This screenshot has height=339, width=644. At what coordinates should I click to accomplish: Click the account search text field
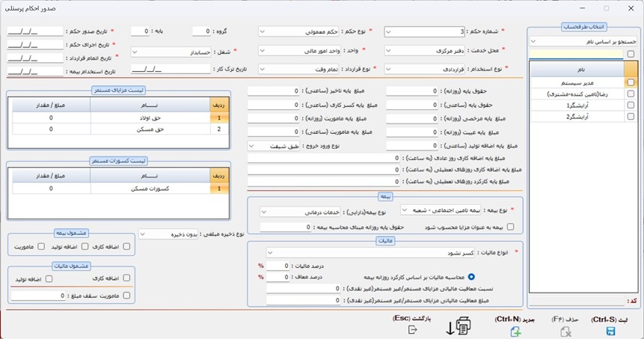pyautogui.click(x=576, y=54)
